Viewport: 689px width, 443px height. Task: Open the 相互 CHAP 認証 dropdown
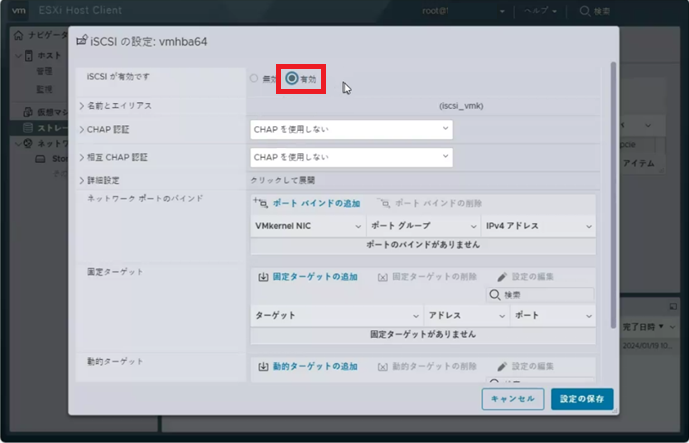click(352, 157)
